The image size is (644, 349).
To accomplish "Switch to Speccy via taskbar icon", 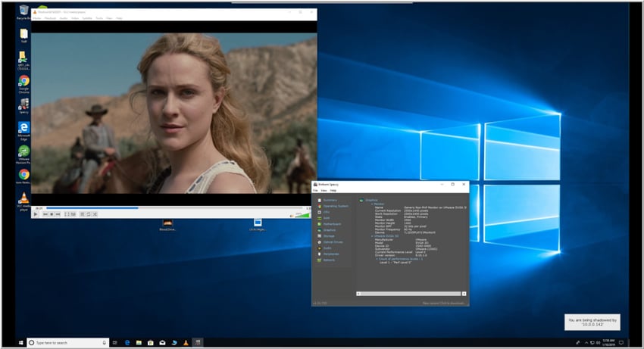I will tap(198, 342).
